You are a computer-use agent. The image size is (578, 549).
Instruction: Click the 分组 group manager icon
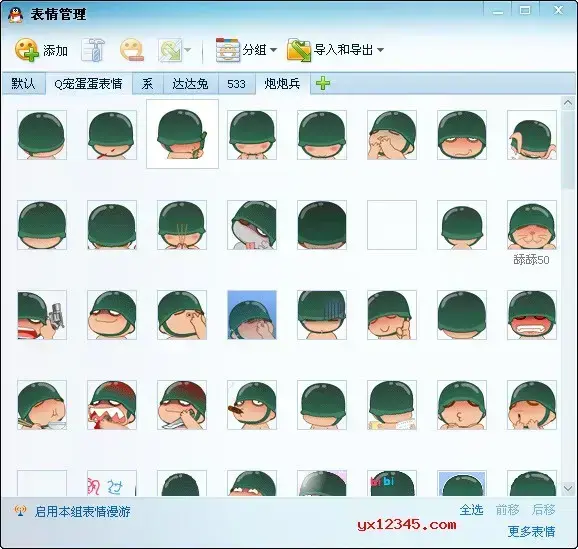pyautogui.click(x=228, y=49)
